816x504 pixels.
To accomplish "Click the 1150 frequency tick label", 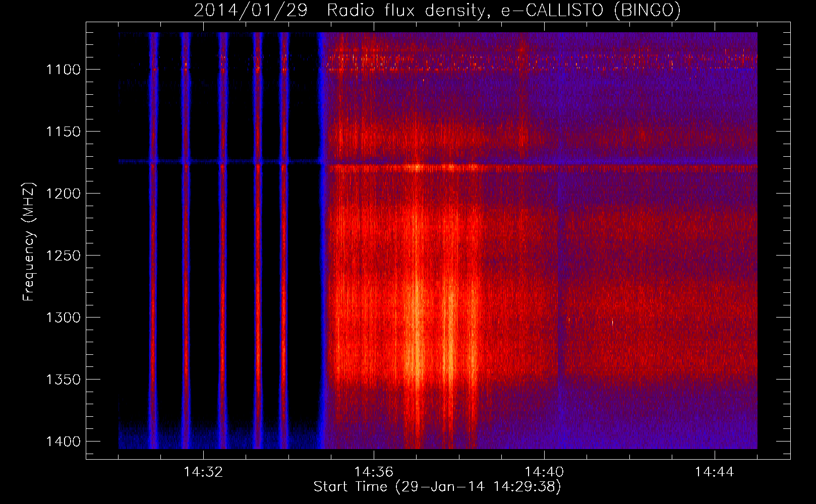I will pos(64,132).
